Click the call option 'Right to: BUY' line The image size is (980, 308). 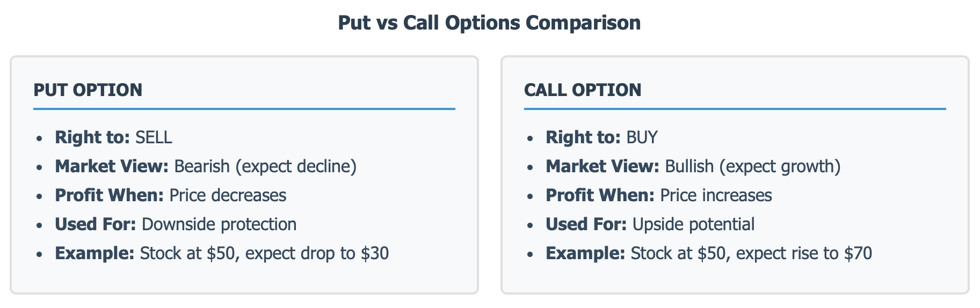[x=601, y=137]
